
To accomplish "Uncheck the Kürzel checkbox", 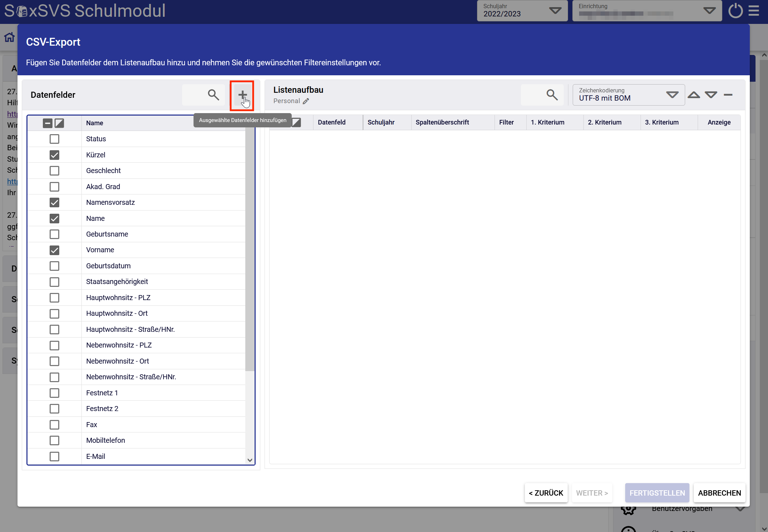I will 54,155.
